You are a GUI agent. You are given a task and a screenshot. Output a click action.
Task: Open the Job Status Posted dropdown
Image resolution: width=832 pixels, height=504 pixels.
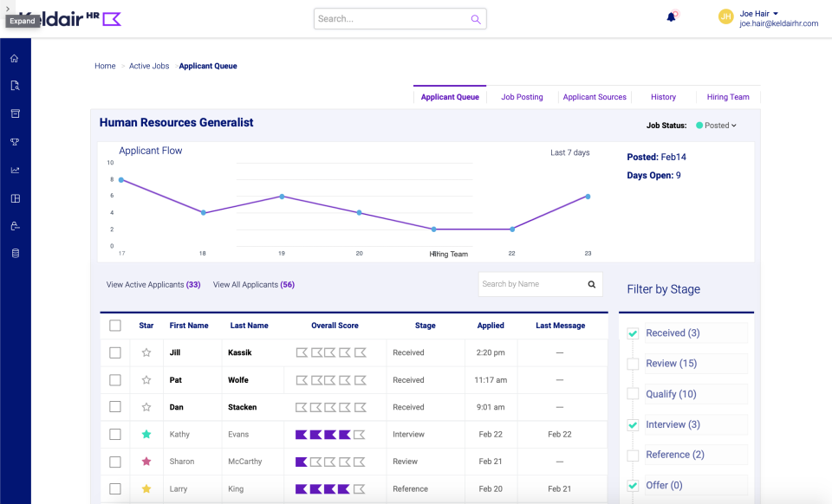[716, 125]
